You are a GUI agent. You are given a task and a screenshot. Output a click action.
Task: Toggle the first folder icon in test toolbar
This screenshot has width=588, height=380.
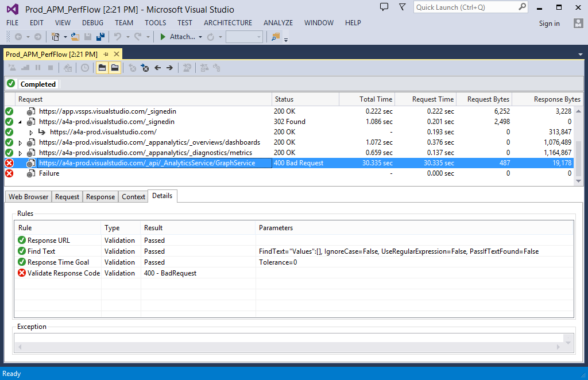click(102, 68)
